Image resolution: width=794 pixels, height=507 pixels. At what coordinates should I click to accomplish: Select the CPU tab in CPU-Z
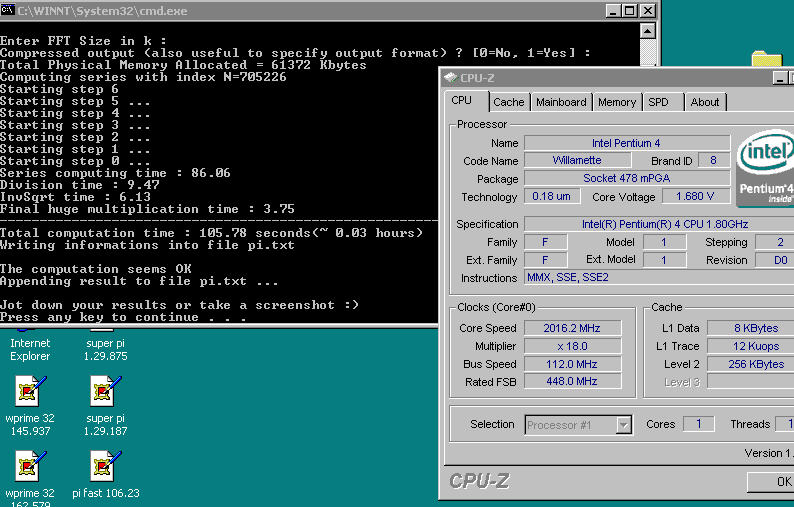466,100
